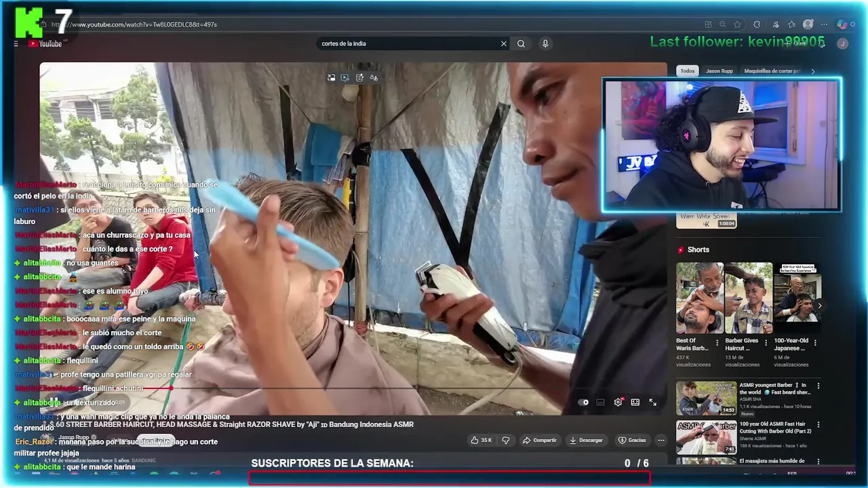Like the video with 35 K likes
The height and width of the screenshot is (488, 868).
[x=481, y=440]
